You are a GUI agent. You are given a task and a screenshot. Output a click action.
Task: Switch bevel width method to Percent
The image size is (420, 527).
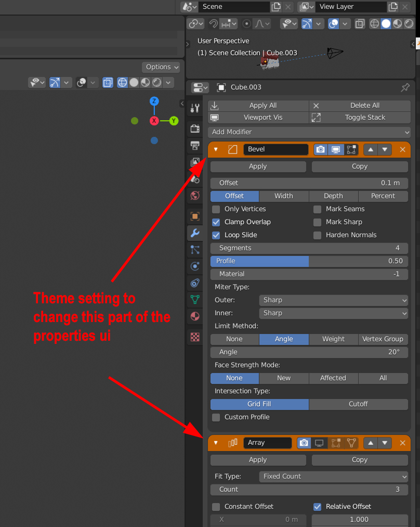[x=383, y=196]
